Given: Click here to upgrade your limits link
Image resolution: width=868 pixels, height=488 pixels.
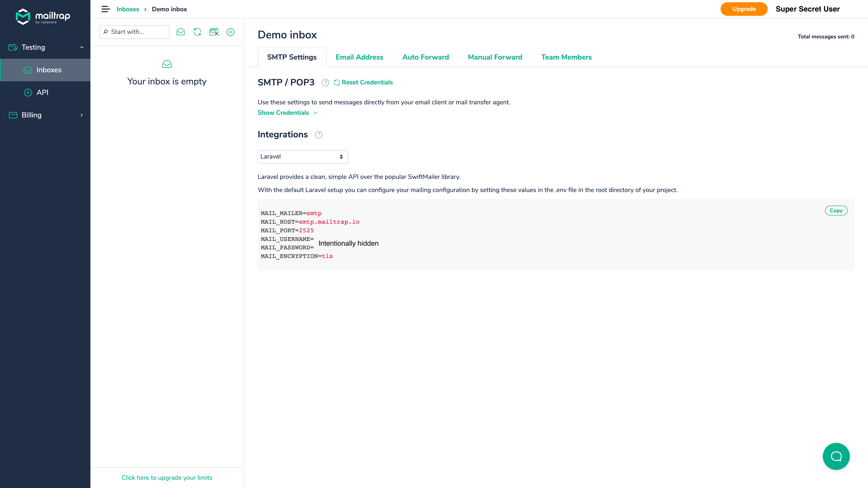Looking at the screenshot, I should [167, 478].
